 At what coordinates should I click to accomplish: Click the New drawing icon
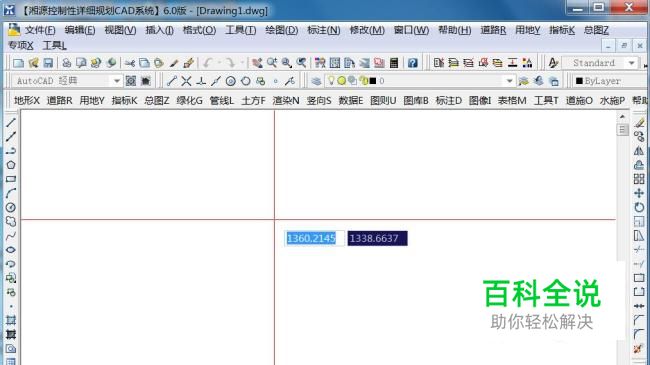(x=18, y=63)
